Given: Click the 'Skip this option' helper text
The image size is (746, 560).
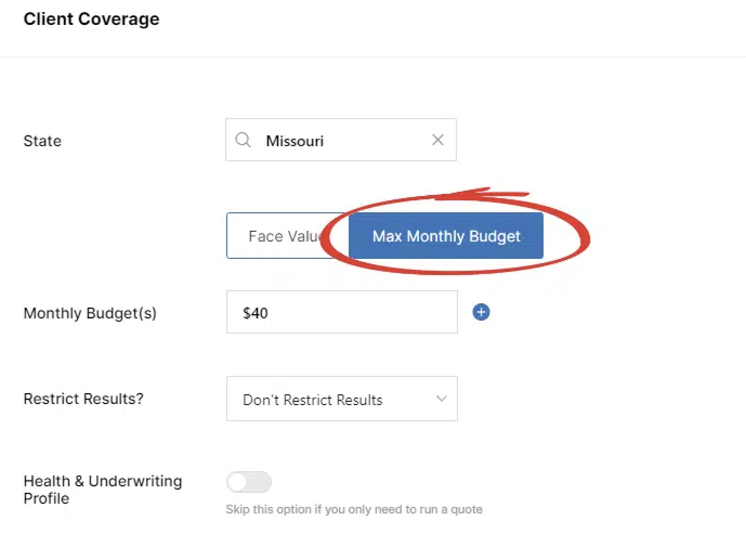Looking at the screenshot, I should pyautogui.click(x=354, y=509).
